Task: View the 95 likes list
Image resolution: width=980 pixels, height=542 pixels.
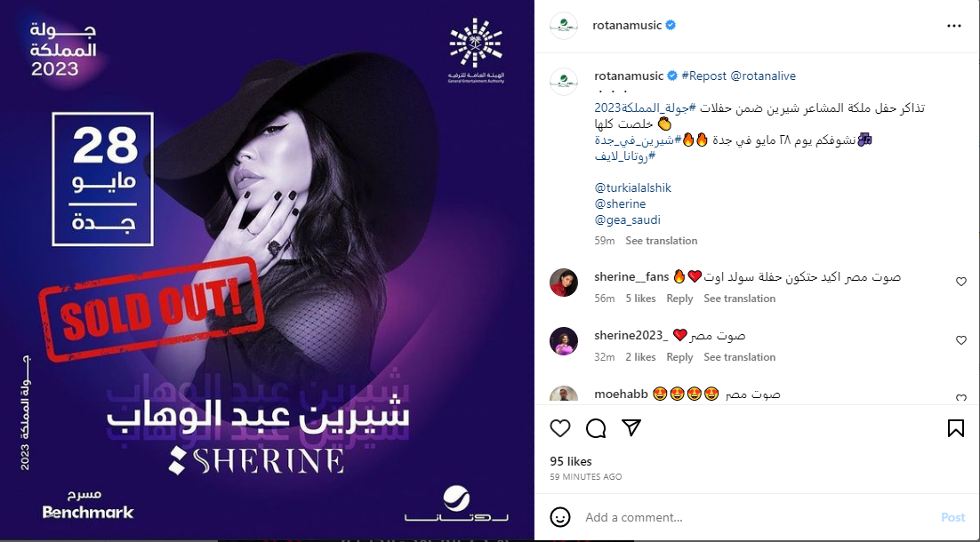Action: point(571,461)
